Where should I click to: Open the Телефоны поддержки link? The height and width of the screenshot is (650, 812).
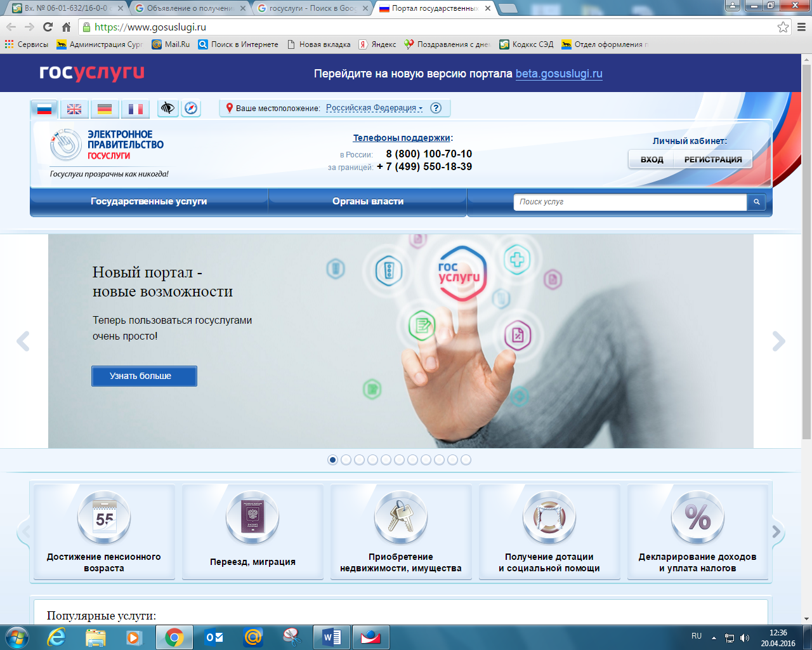point(402,138)
